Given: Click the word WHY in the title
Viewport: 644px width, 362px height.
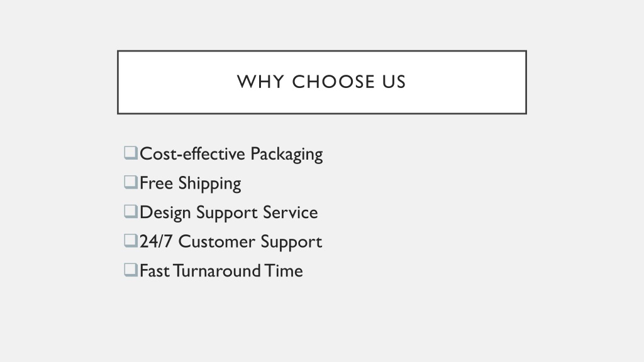Looking at the screenshot, I should [x=260, y=82].
